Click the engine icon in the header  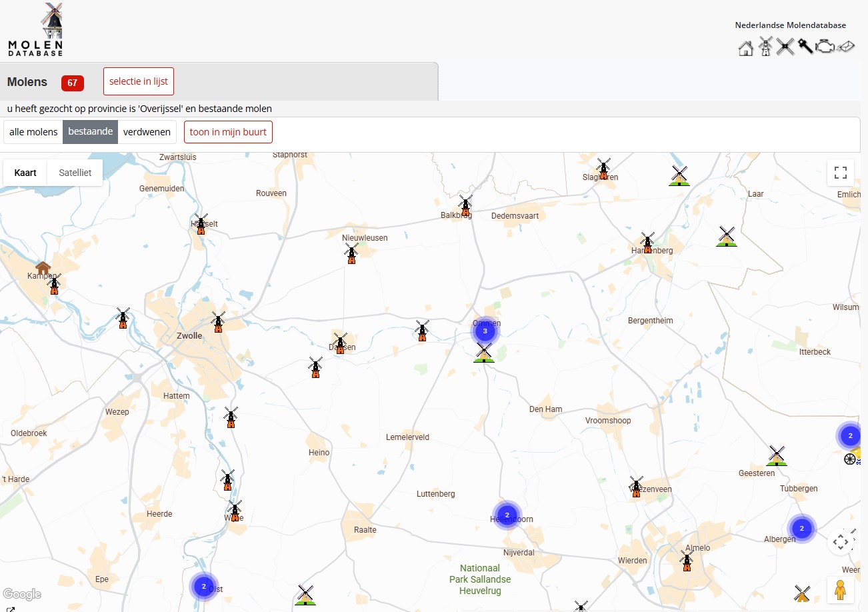coord(825,47)
